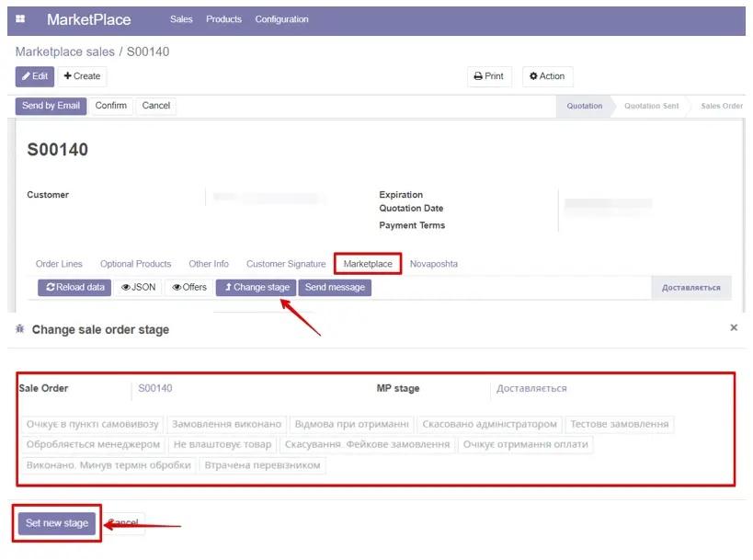Open the Sales menu
Image resolution: width=753 pixels, height=560 pixels.
coord(180,18)
